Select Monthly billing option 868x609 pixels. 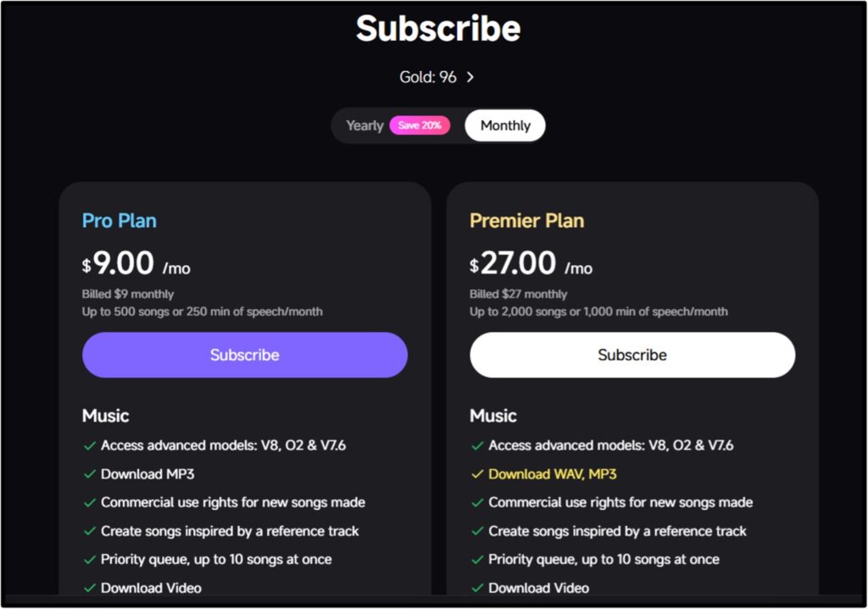[505, 125]
